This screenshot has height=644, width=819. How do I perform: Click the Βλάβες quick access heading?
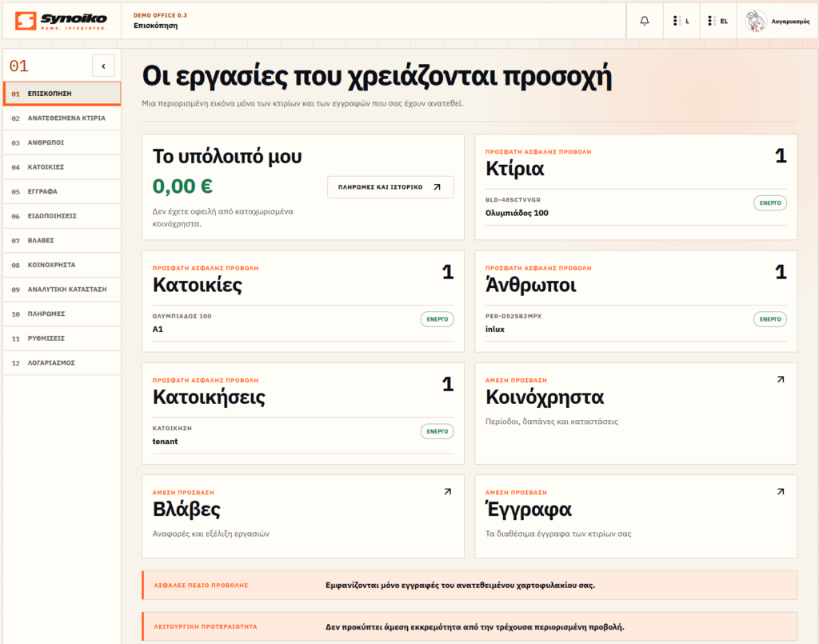186,510
